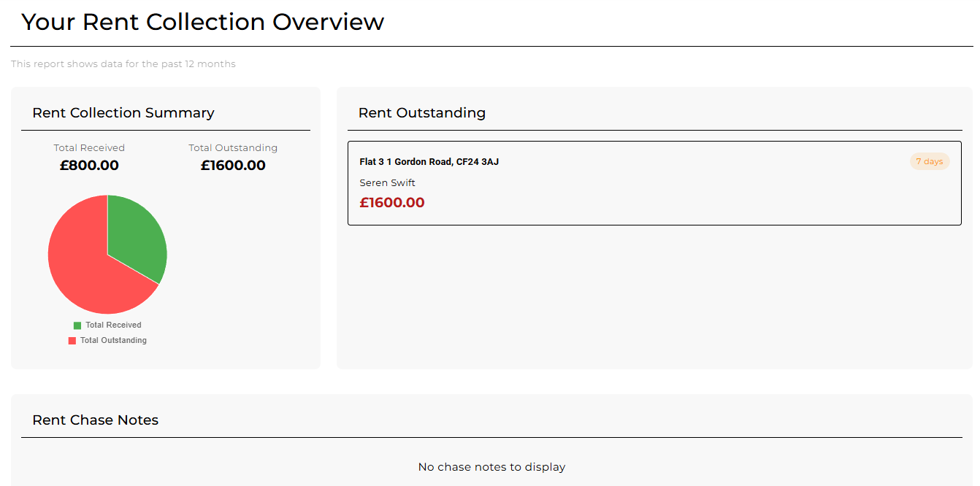The image size is (980, 486).
Task: Click the Your Rent Collection Overview title
Action: click(202, 22)
